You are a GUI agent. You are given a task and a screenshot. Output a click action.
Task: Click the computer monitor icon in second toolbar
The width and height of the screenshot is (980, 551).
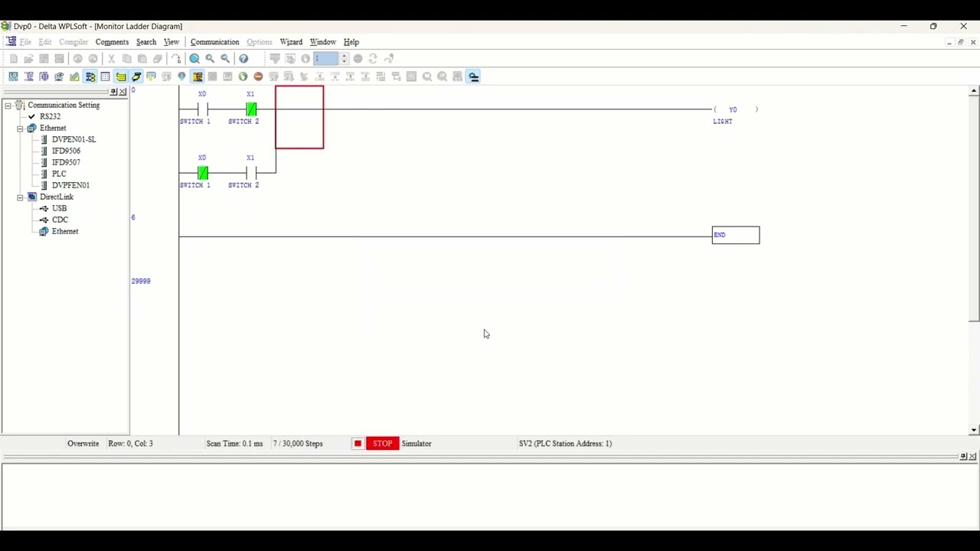point(59,77)
